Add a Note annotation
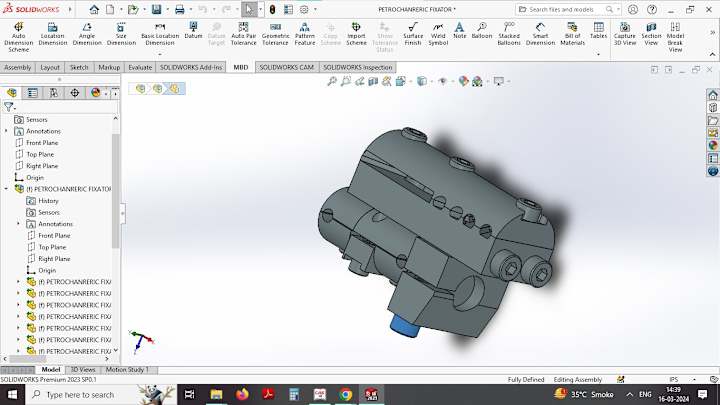The image size is (720, 405). tap(459, 30)
